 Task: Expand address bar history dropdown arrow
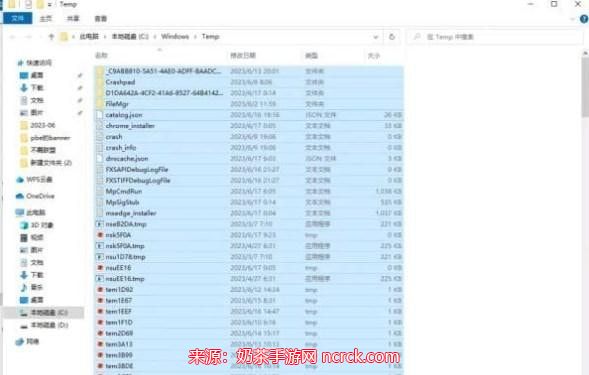(376, 37)
